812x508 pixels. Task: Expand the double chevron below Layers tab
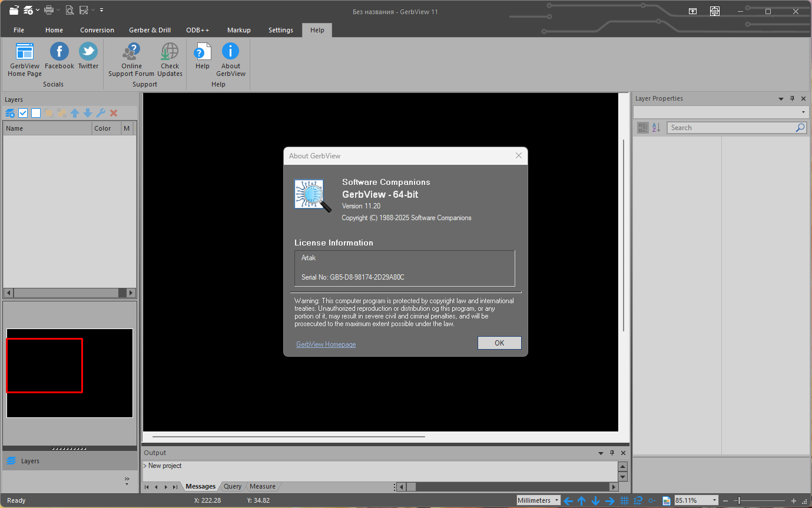(x=127, y=480)
